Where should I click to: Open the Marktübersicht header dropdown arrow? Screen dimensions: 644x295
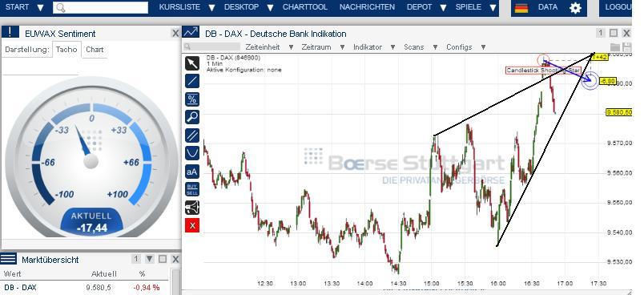point(150,259)
